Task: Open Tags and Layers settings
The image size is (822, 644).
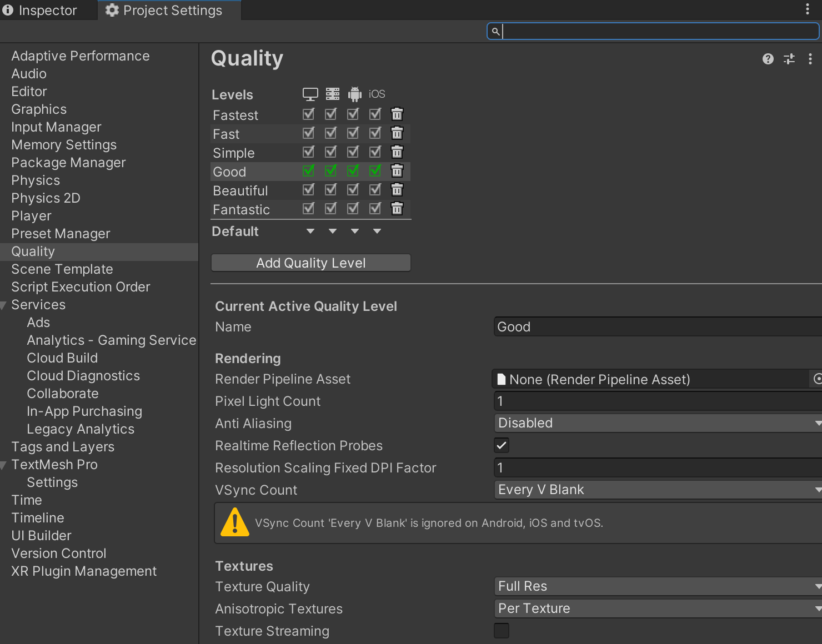Action: (63, 447)
